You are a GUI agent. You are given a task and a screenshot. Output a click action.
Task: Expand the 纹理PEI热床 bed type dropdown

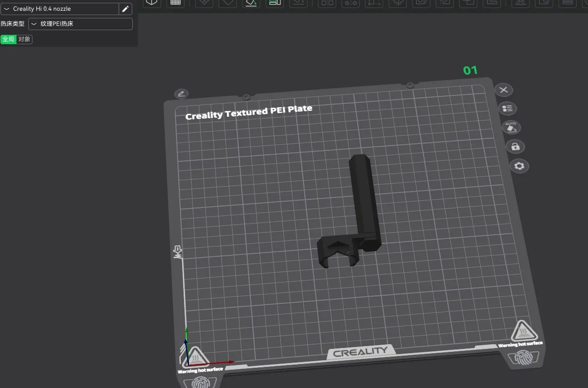[81, 24]
